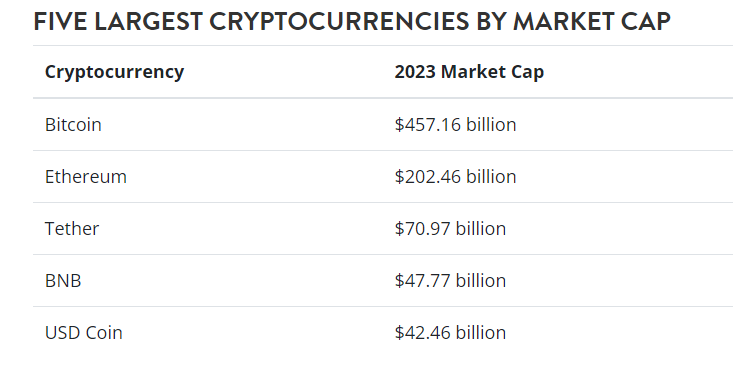Click the word CRYPTOCURRENCIES in the title

339,21
